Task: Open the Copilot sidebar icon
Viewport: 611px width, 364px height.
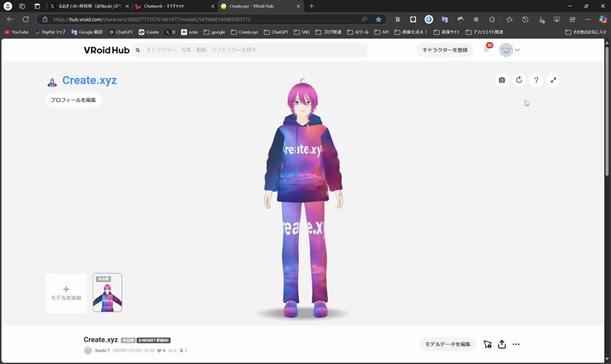Action: 603,19
